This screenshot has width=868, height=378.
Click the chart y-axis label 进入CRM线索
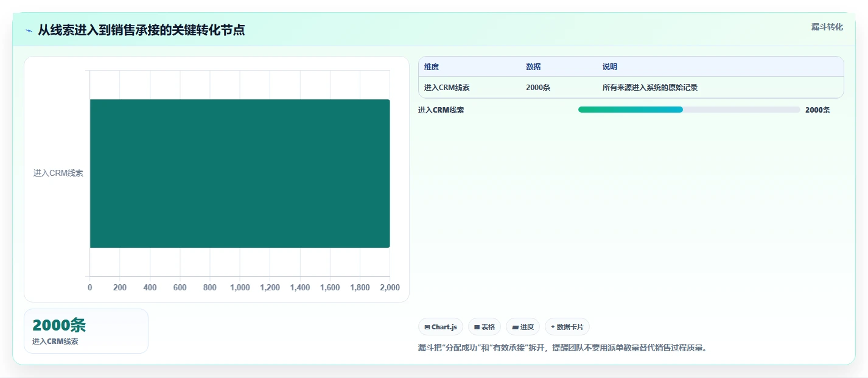[58, 173]
